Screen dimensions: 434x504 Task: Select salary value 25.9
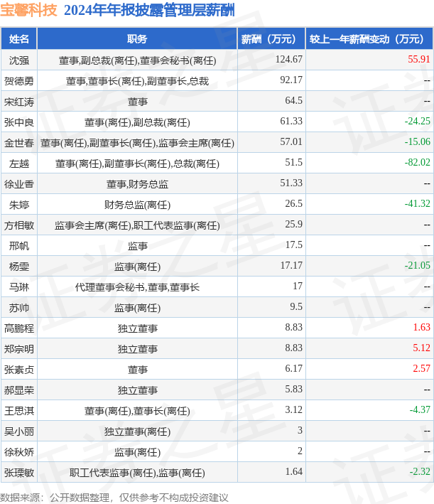tap(293, 224)
